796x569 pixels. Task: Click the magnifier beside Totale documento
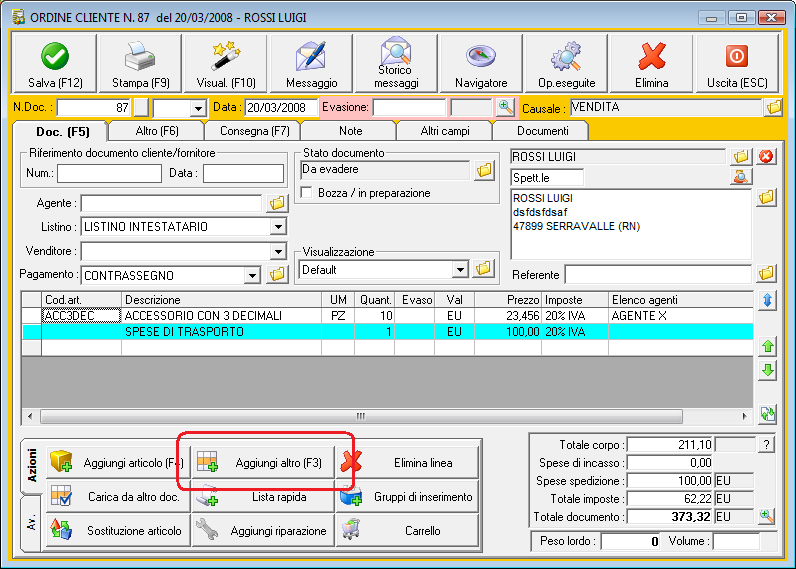pyautogui.click(x=767, y=517)
